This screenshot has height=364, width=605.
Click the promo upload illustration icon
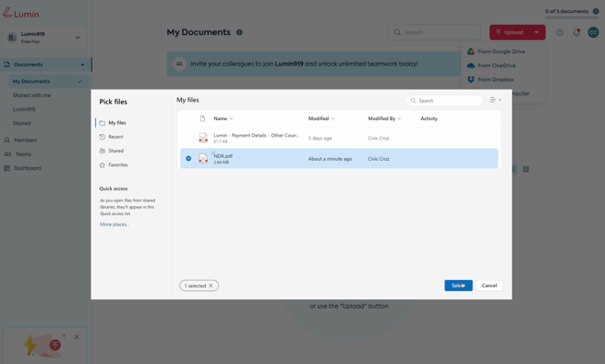pyautogui.click(x=55, y=345)
